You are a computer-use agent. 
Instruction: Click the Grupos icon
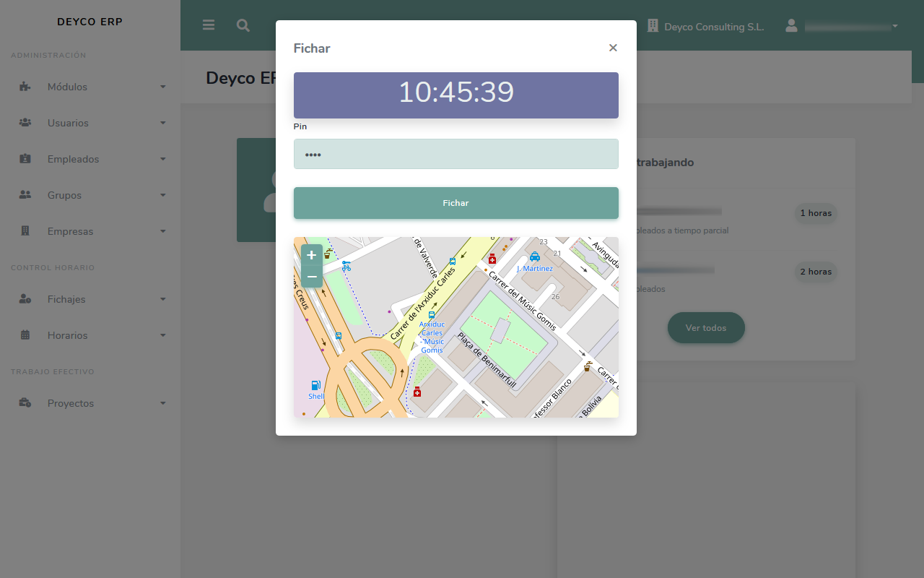pos(25,195)
